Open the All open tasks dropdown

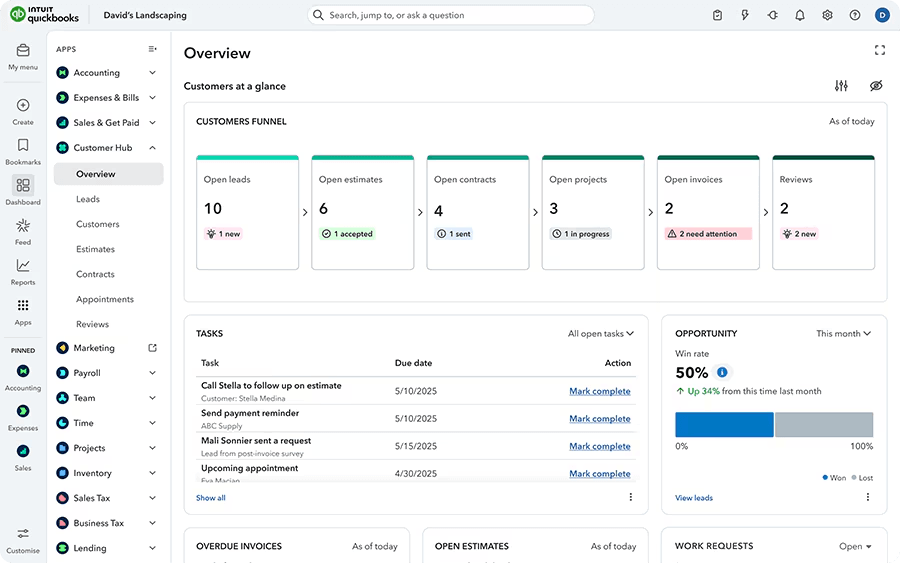(x=601, y=334)
